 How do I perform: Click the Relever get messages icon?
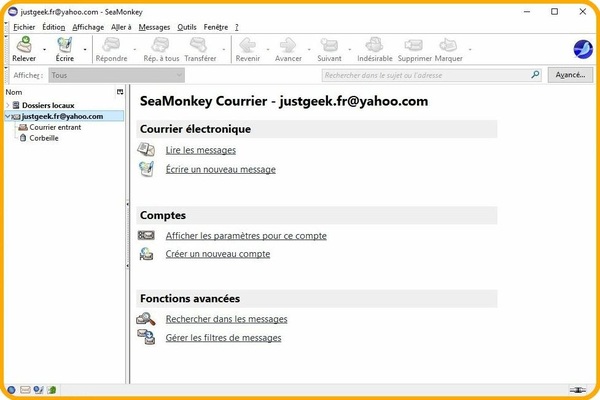click(24, 45)
